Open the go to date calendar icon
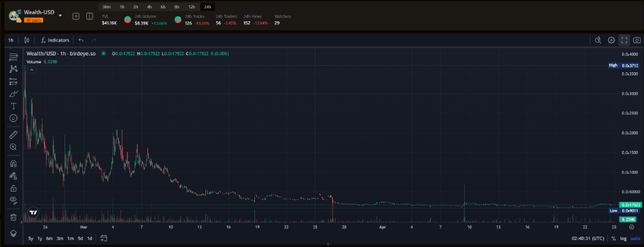The height and width of the screenshot is (247, 644). point(104,238)
